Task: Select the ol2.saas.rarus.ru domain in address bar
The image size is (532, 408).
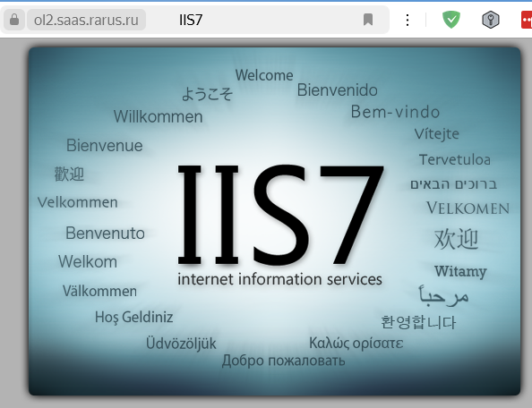Action: (x=86, y=20)
